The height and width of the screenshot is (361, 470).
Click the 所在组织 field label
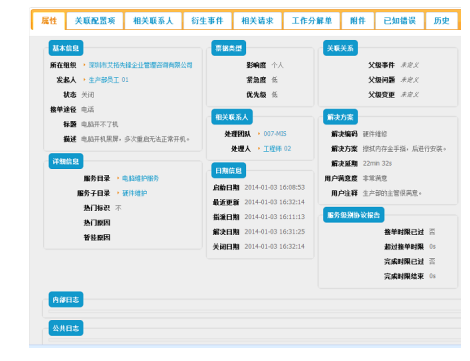click(63, 65)
